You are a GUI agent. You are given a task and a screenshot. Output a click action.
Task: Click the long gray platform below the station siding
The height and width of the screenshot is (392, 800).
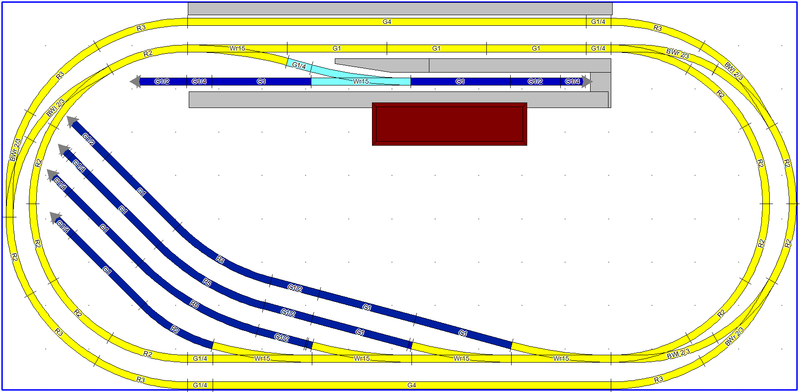(398, 100)
